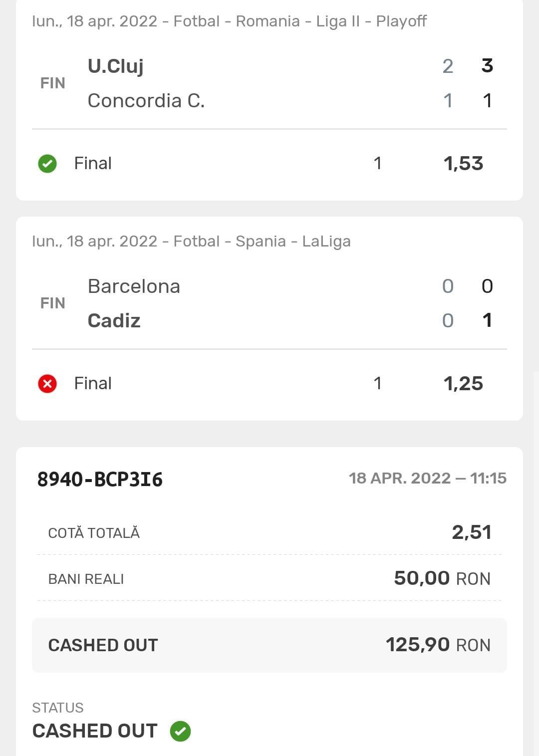Click the FIN label of Barcelona match

[x=53, y=303]
